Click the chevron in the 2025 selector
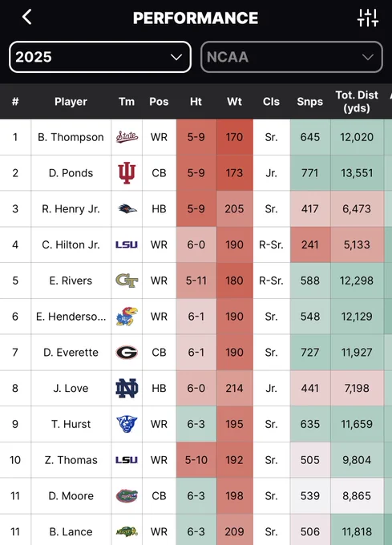The image size is (392, 545). click(176, 57)
